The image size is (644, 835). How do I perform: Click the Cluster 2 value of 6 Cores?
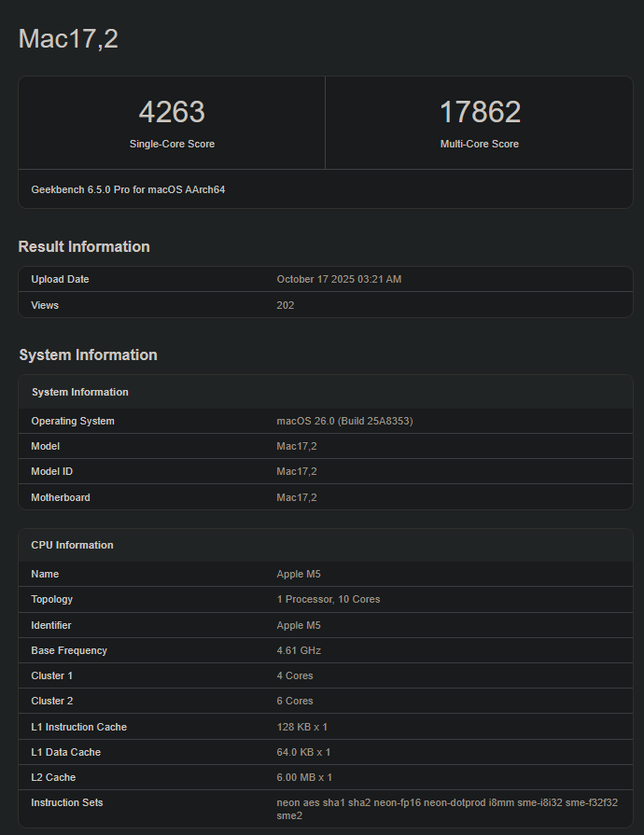[x=295, y=702]
